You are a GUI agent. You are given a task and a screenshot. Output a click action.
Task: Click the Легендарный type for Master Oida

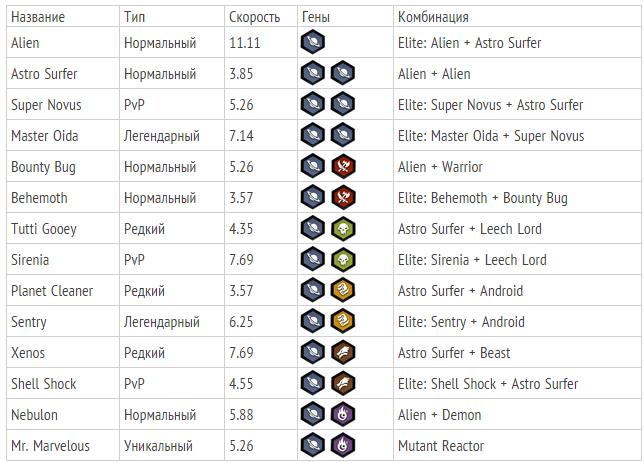click(162, 136)
